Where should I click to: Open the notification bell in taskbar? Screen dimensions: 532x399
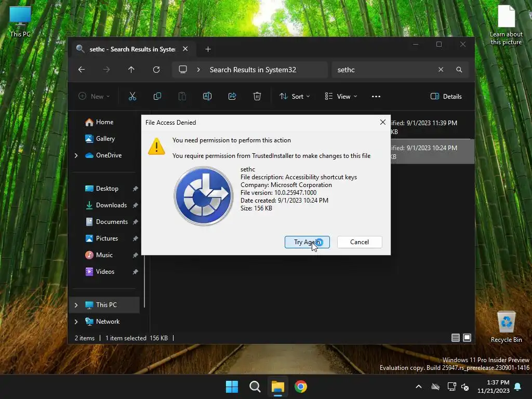[518, 387]
